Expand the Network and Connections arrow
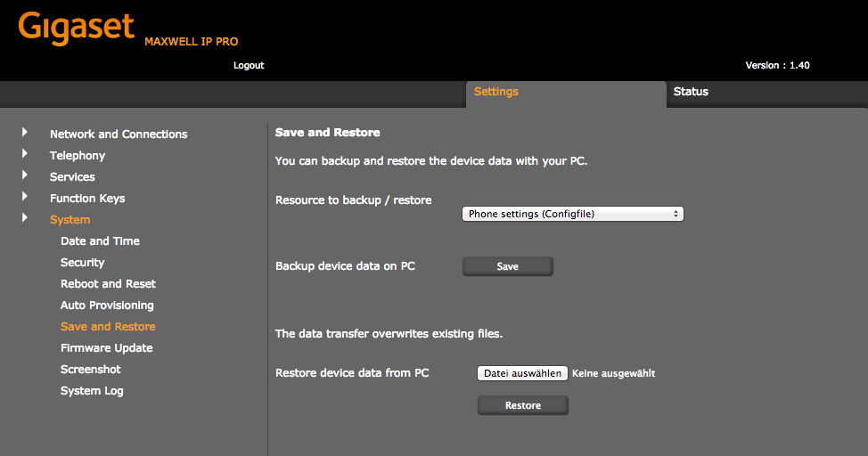Image resolution: width=868 pixels, height=456 pixels. (x=24, y=132)
